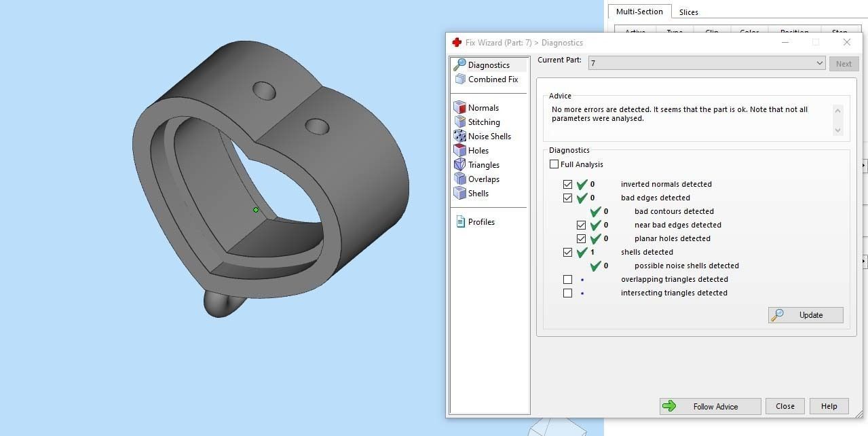Open the Noise Shells fix page

(x=483, y=137)
